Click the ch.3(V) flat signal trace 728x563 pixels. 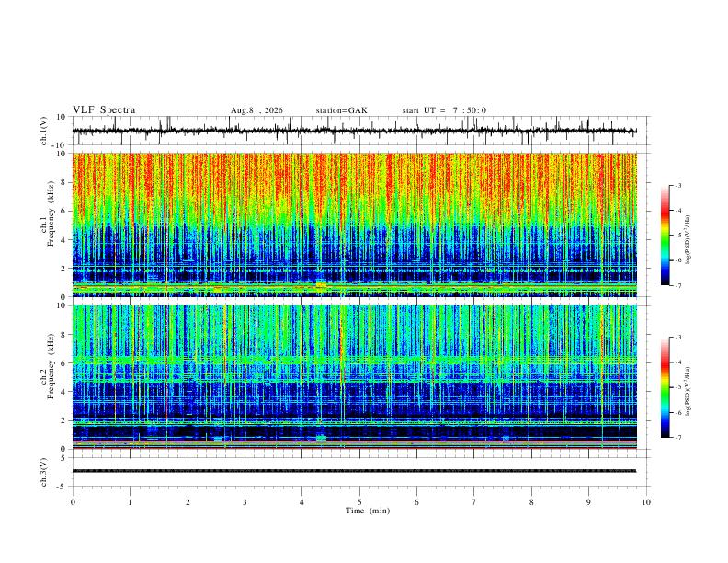click(354, 471)
